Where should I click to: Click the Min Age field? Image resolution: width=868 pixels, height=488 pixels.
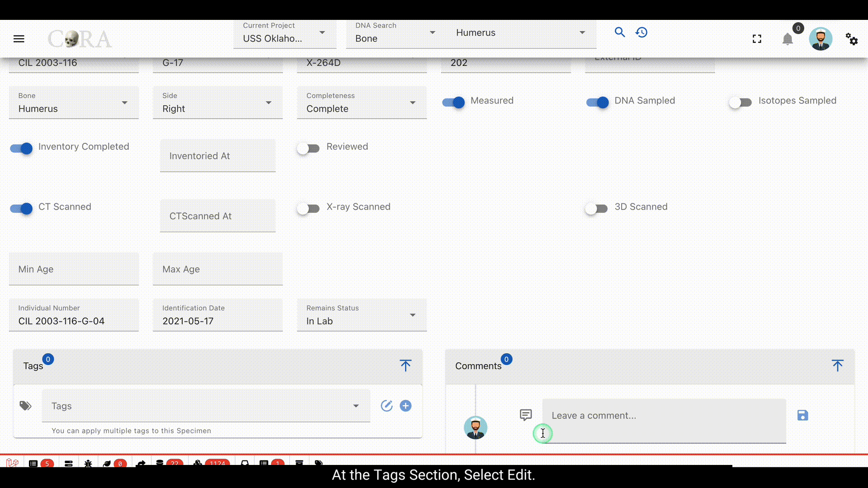74,269
